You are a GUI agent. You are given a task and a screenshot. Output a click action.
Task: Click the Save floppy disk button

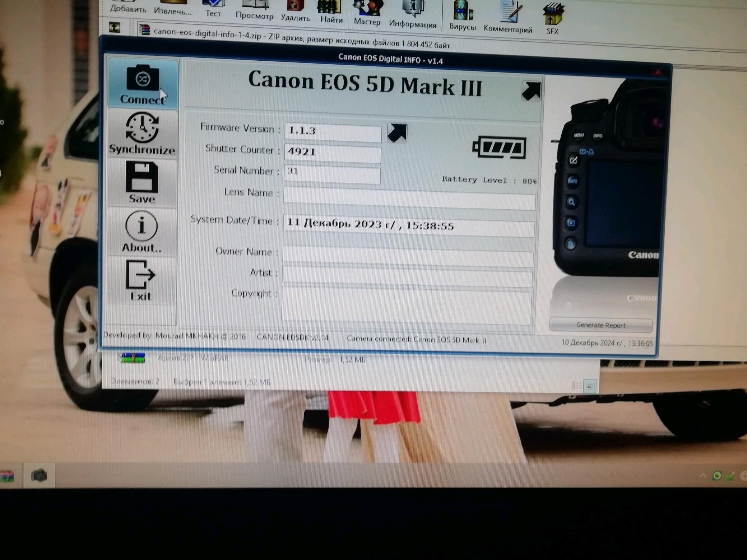pos(142,183)
